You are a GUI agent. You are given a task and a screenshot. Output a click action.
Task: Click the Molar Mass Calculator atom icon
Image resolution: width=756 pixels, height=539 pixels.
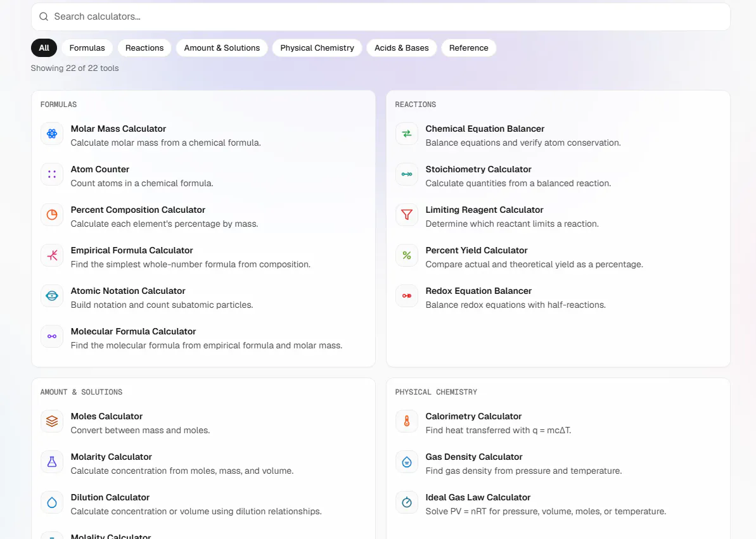tap(52, 134)
